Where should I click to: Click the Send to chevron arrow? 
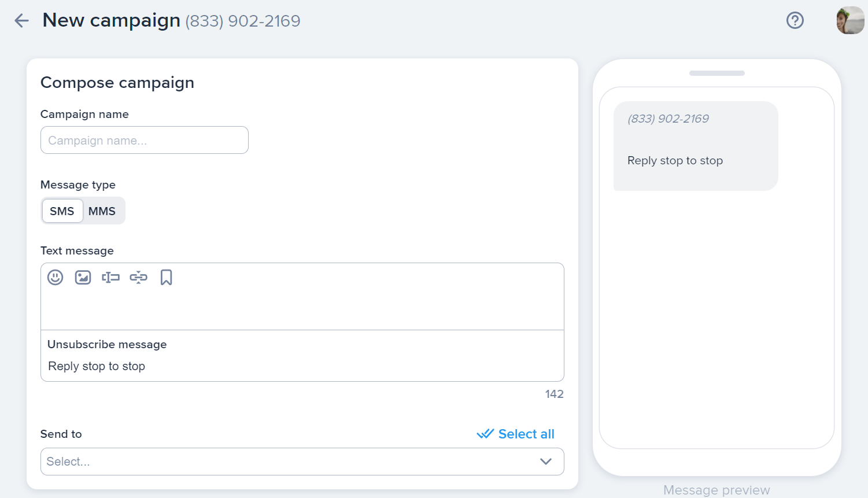coord(544,462)
